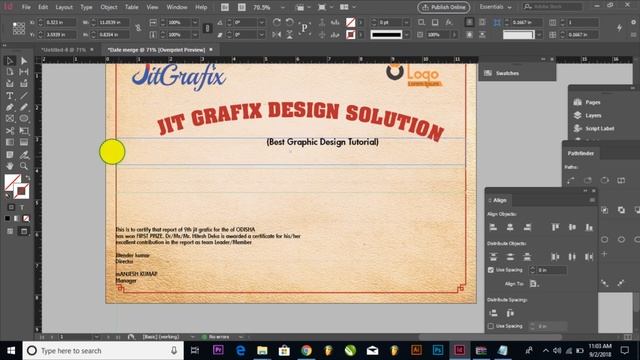
Task: Open the rotation angle dropdown
Action: point(261,22)
